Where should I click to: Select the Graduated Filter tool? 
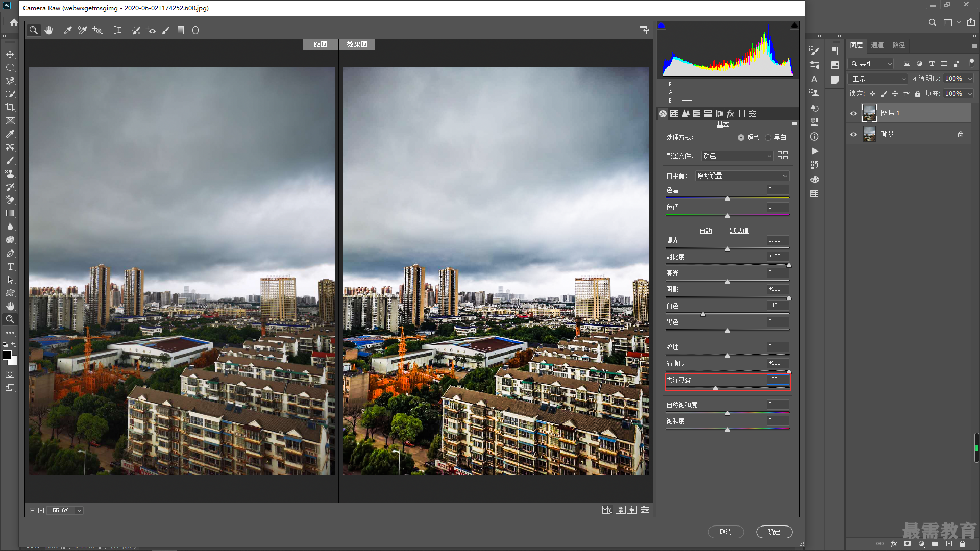click(x=180, y=30)
